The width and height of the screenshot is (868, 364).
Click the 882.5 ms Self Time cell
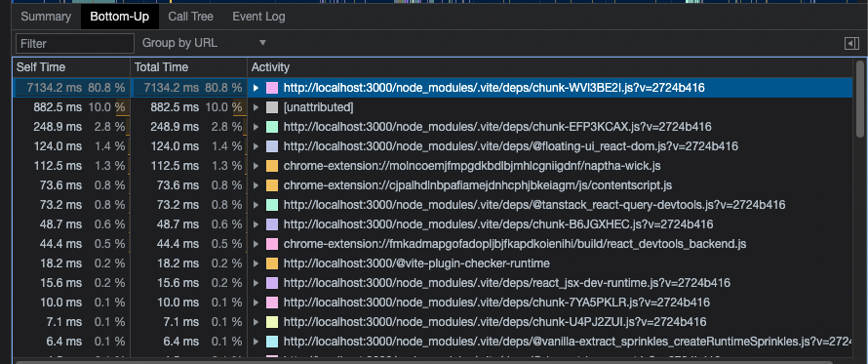[x=71, y=107]
